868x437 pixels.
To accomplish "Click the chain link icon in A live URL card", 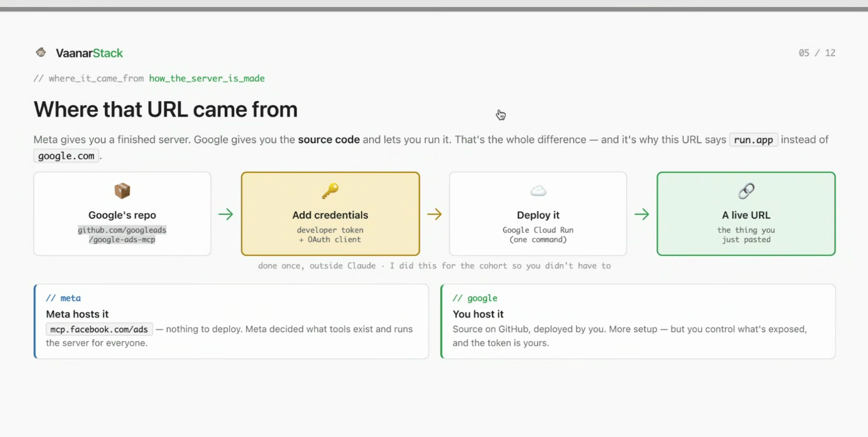I will [x=746, y=190].
